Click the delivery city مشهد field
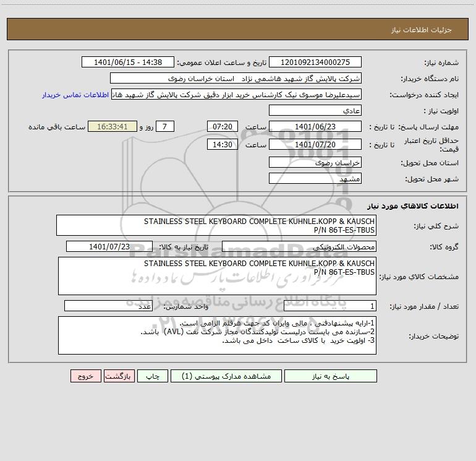The height and width of the screenshot is (461, 476). (x=315, y=178)
